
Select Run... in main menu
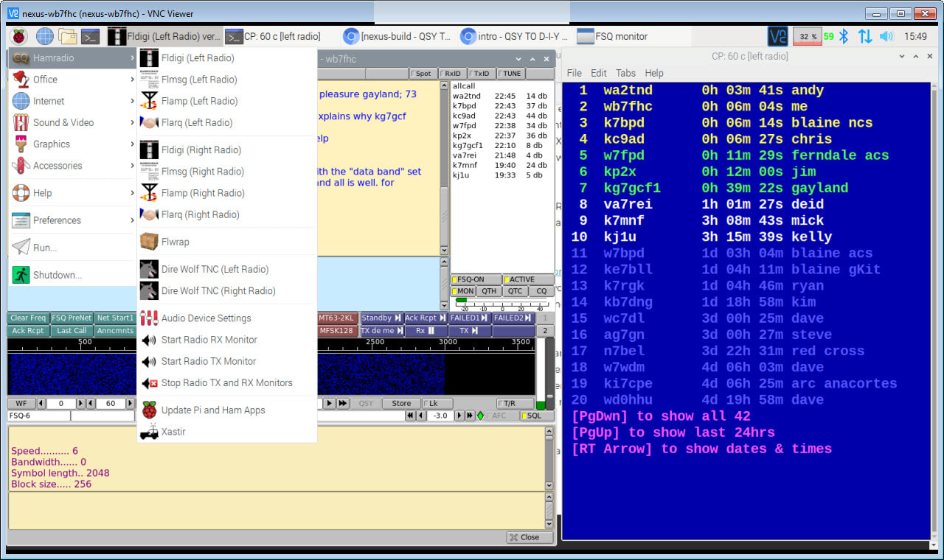pos(72,248)
